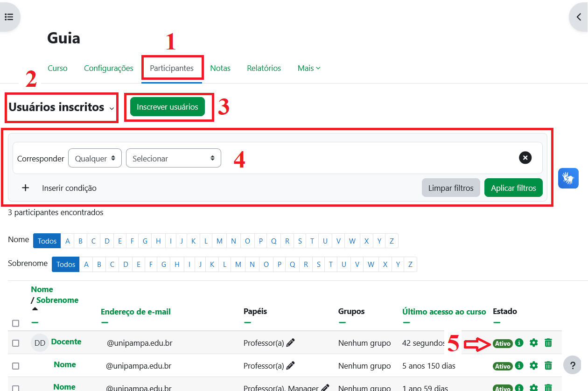This screenshot has height=391, width=588.
Task: Click info icon next to Docente's Ativo status
Action: (519, 343)
